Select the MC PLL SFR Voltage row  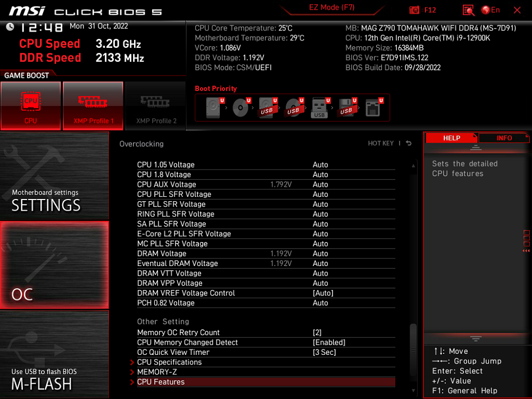coord(266,244)
